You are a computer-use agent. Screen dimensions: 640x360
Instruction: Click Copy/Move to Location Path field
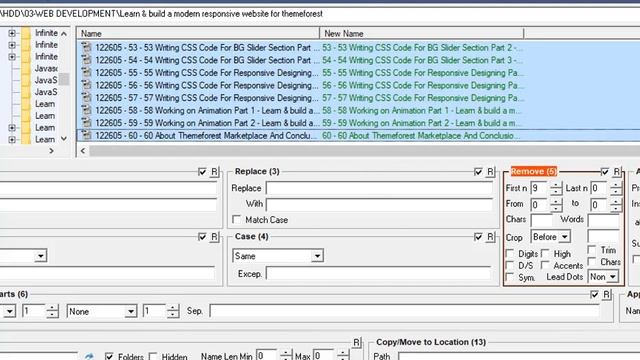pos(519,356)
